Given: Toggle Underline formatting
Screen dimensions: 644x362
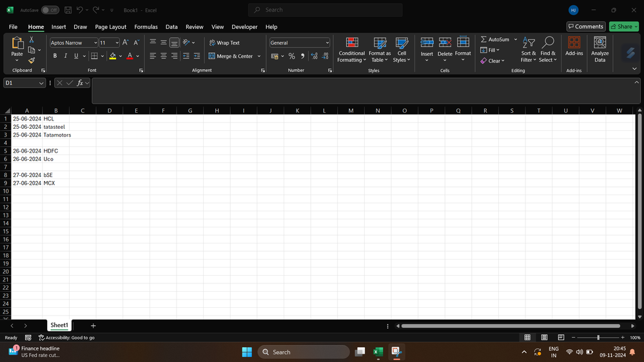Looking at the screenshot, I should click(x=76, y=56).
